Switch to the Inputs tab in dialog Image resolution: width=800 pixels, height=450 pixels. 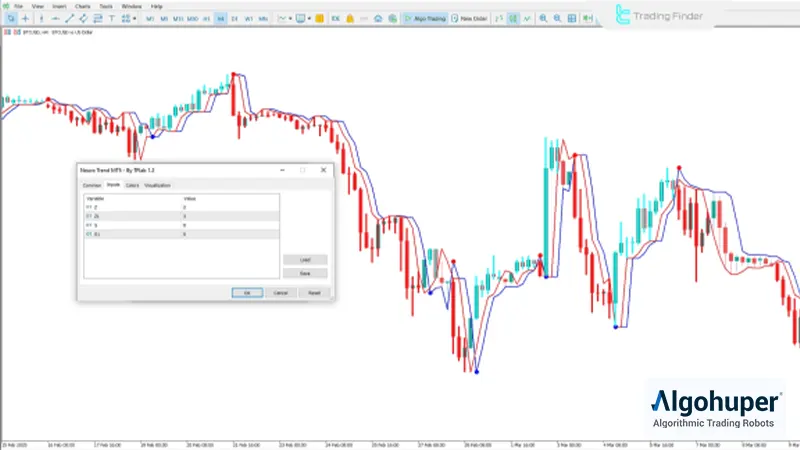point(113,185)
